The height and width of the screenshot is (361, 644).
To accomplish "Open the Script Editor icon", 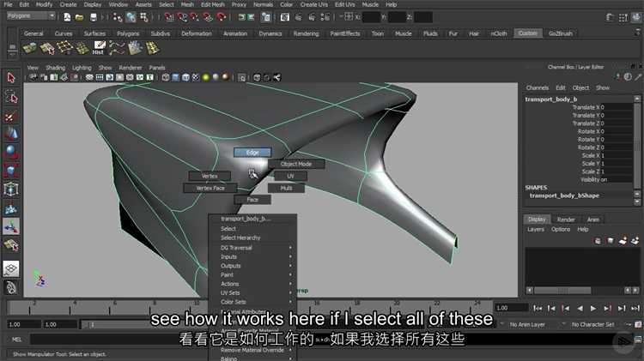I will click(x=638, y=340).
